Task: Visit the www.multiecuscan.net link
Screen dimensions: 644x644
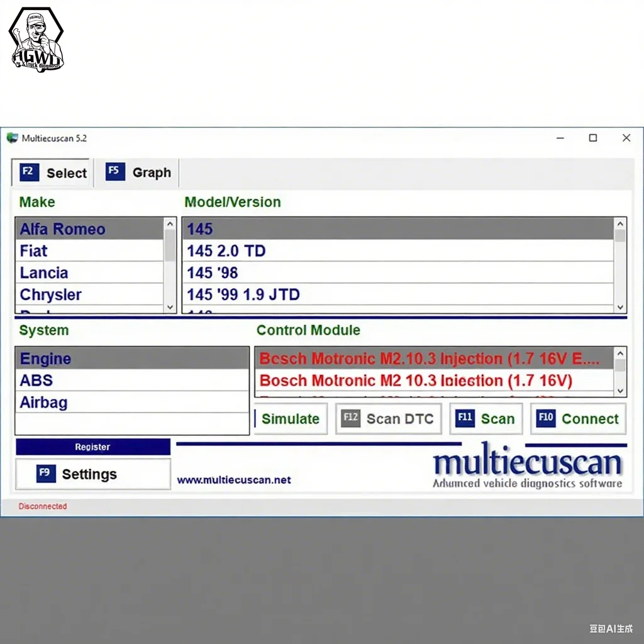Action: point(234,480)
